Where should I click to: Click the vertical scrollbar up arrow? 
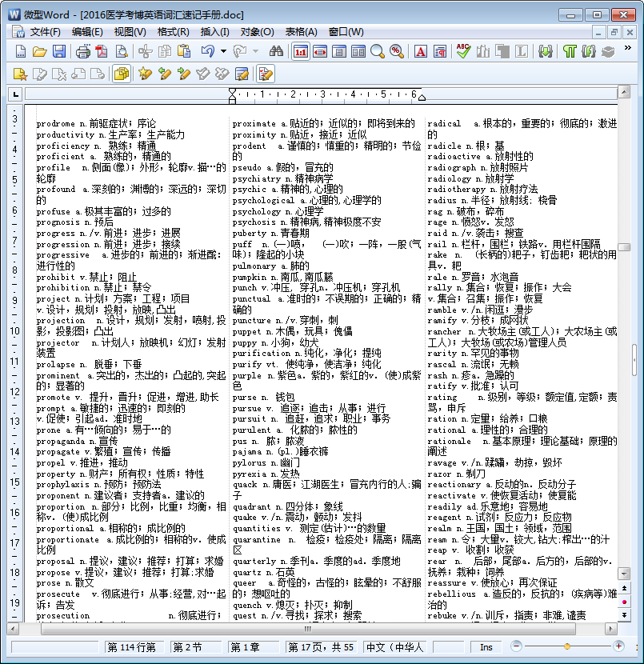pyautogui.click(x=624, y=92)
